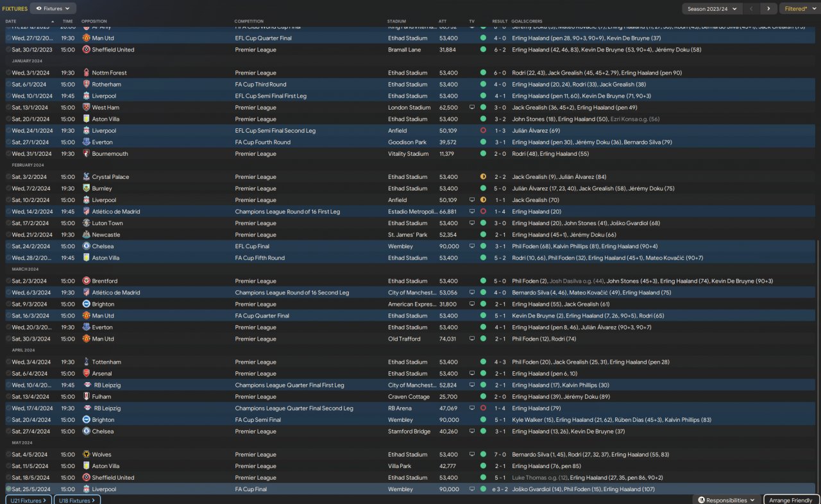
Task: Toggle the row circle for Sat, 17/2/2024
Action: click(8, 223)
